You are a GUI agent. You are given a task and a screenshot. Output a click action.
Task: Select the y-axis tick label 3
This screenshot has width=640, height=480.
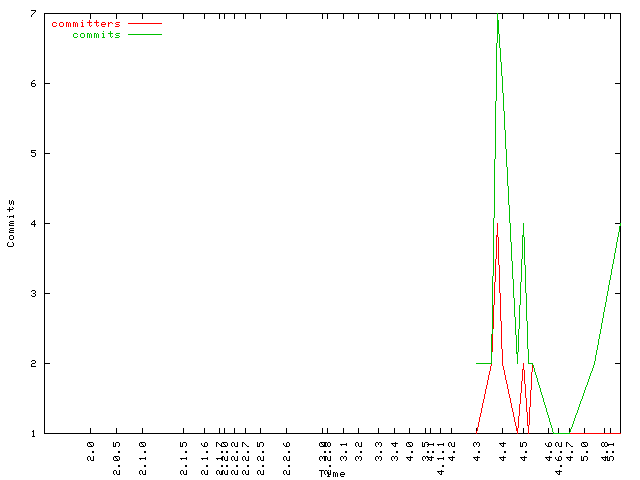pos(33,293)
